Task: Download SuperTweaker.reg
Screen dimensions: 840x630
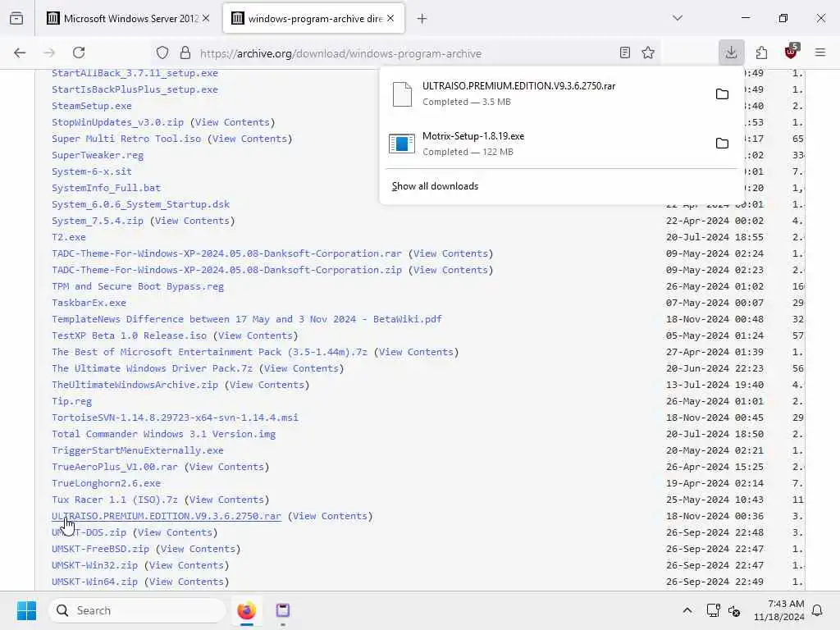Action: coord(98,155)
